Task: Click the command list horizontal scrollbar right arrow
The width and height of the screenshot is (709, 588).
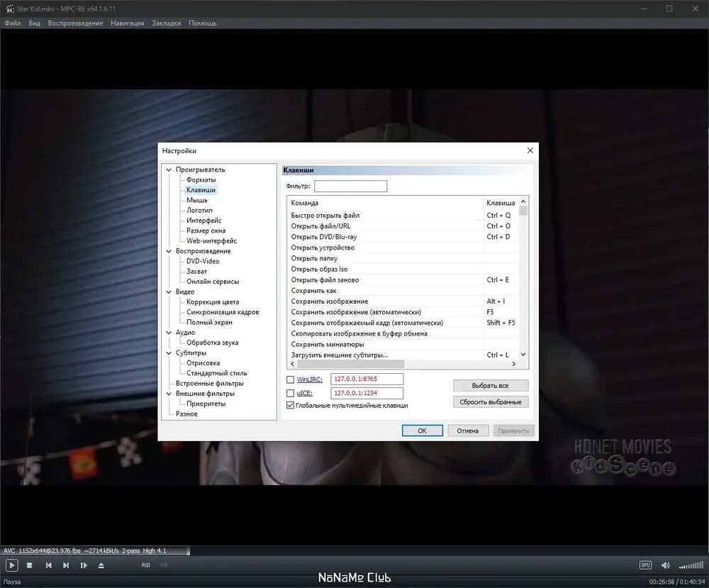Action: (513, 364)
